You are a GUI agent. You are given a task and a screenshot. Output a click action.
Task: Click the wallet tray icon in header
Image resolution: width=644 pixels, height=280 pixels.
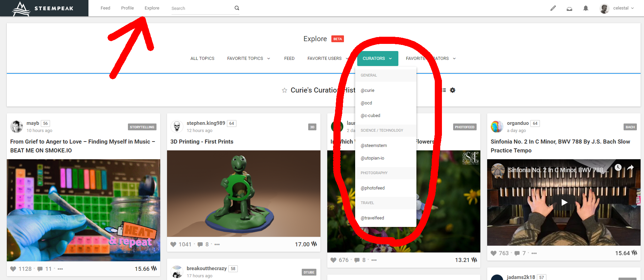click(569, 9)
